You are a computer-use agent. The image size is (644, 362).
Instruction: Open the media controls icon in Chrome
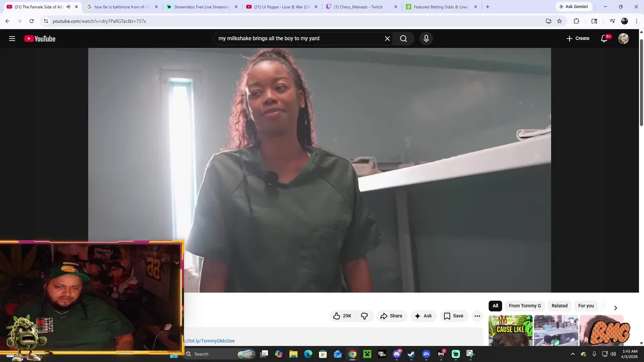tap(612, 21)
